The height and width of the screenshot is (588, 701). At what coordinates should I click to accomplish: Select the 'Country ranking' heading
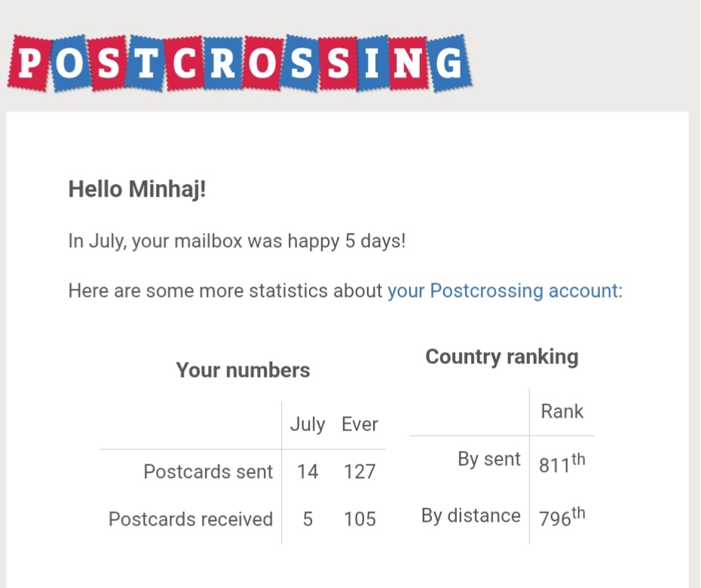pyautogui.click(x=501, y=357)
